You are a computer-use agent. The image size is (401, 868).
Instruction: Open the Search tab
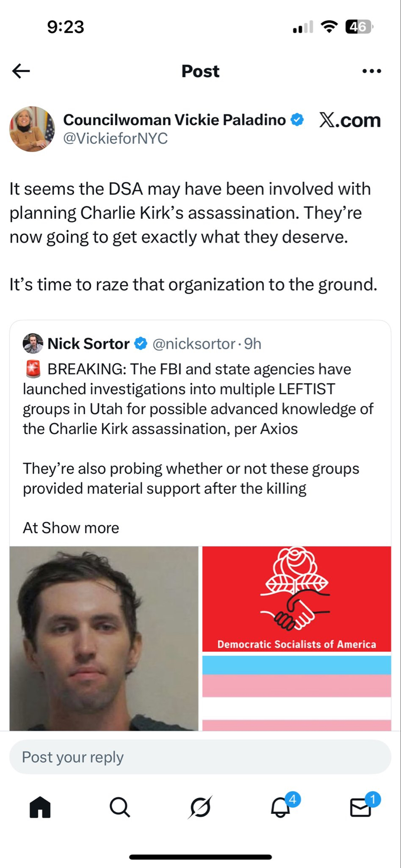point(120,807)
